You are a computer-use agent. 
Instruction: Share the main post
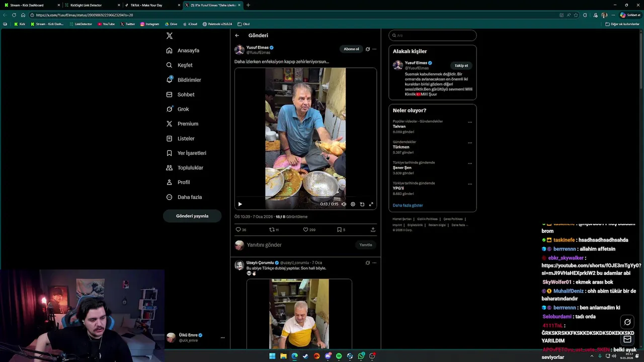[x=373, y=230]
